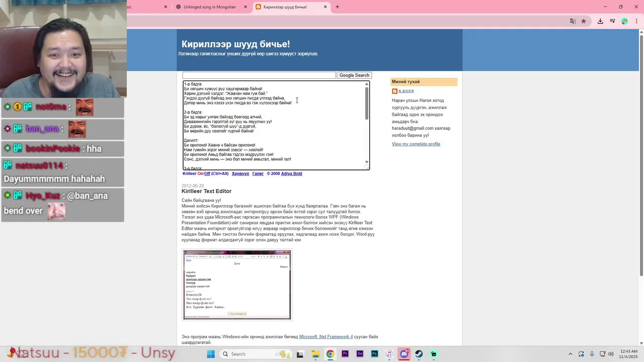Open Adobe Photoshop from taskbar
The image size is (644, 362).
pyautogui.click(x=375, y=354)
